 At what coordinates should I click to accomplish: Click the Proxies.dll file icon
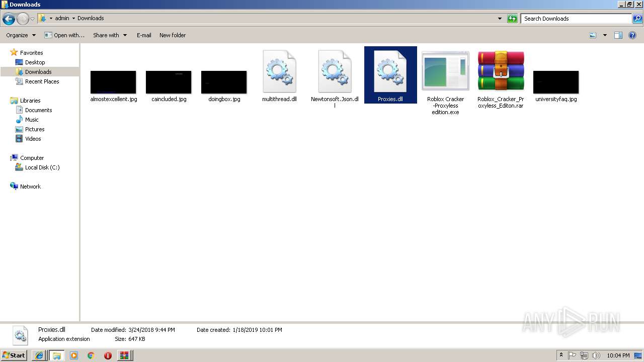coord(390,72)
